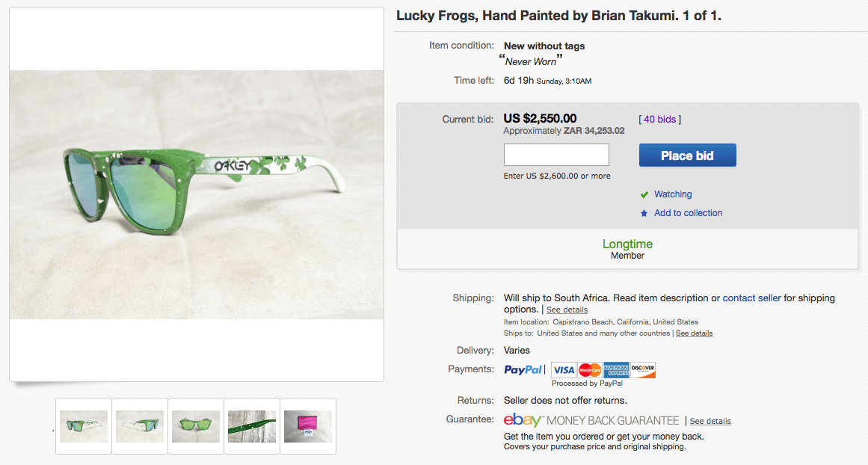Select the front-view sunglasses thumbnail
Image resolution: width=868 pixels, height=465 pixels.
pos(196,426)
